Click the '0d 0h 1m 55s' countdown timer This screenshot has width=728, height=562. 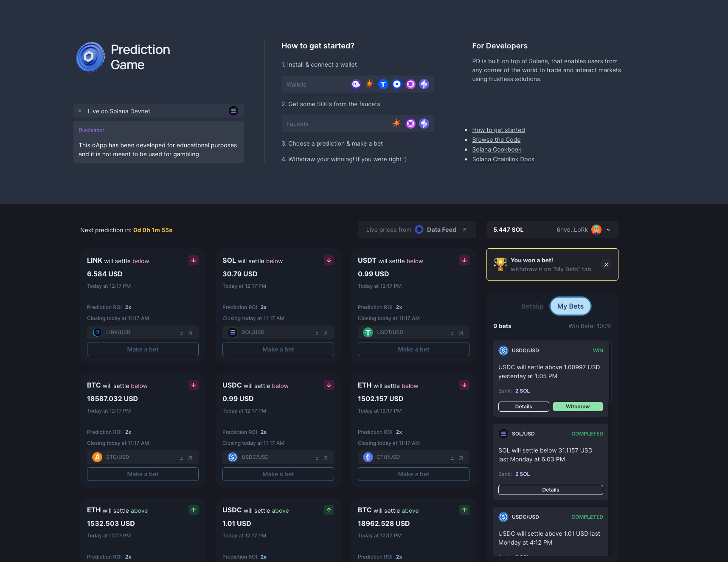[153, 230]
